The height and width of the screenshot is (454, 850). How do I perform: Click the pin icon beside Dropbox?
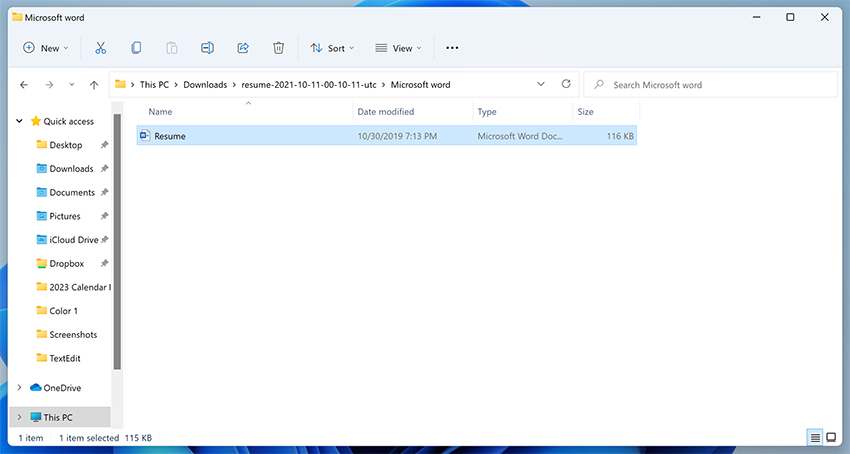[x=104, y=264]
